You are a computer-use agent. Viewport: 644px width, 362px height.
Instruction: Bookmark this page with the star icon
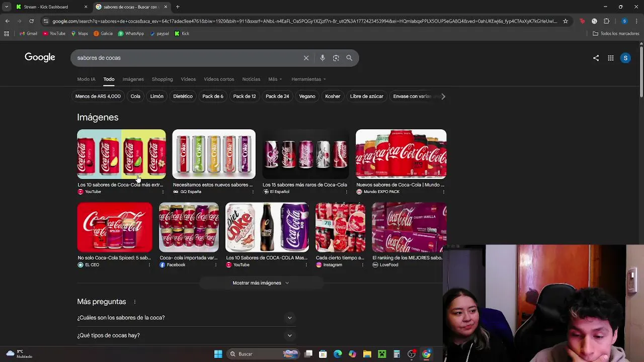pos(566,21)
